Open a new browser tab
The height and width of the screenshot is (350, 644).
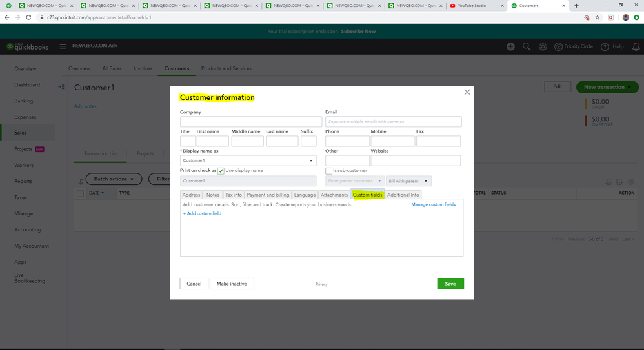[x=576, y=6]
